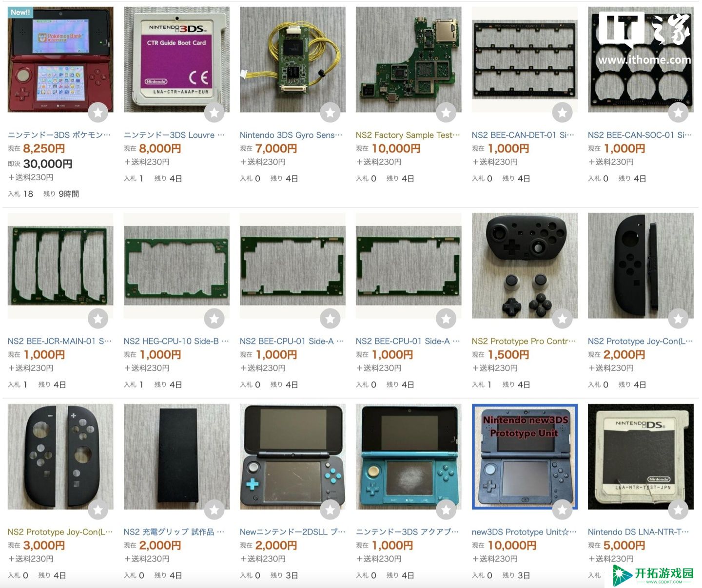Star the New 2DS LL listing
This screenshot has width=702, height=588.
[330, 510]
